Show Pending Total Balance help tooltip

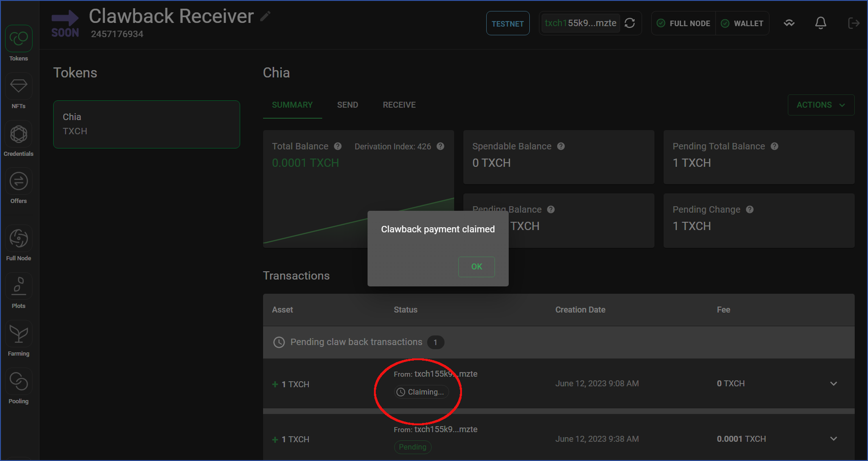[775, 146]
